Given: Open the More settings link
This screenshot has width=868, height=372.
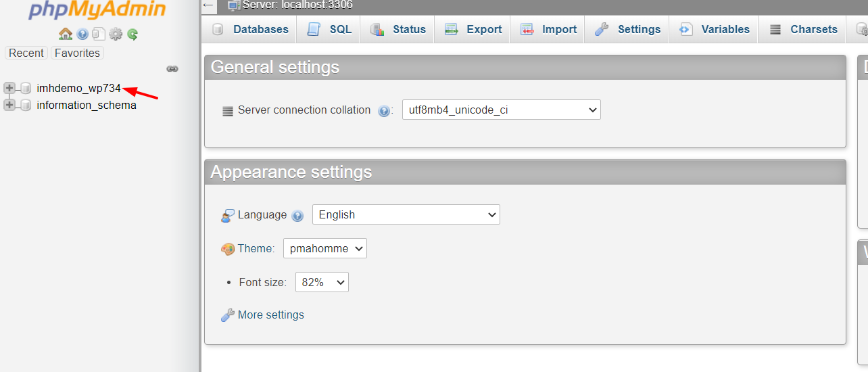Looking at the screenshot, I should click(x=271, y=315).
